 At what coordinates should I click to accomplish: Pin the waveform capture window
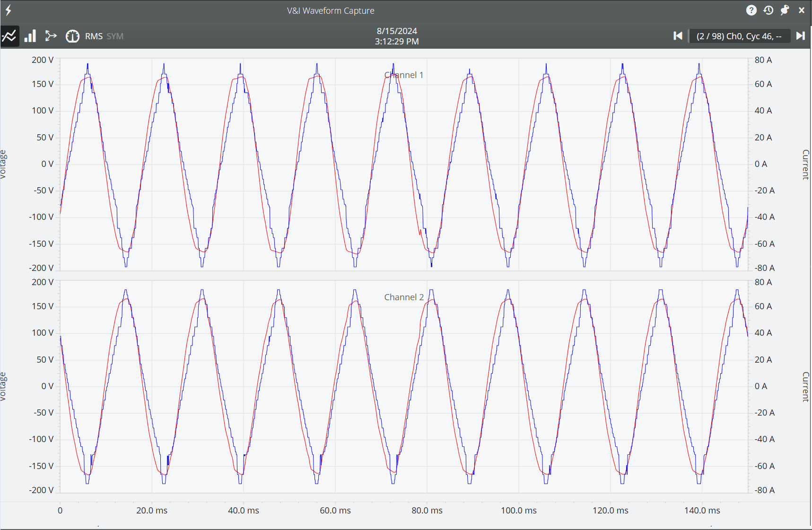785,10
